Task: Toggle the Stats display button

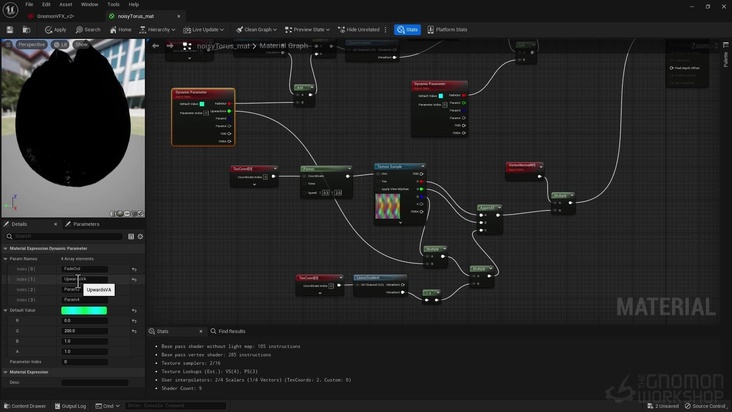Action: 407,30
